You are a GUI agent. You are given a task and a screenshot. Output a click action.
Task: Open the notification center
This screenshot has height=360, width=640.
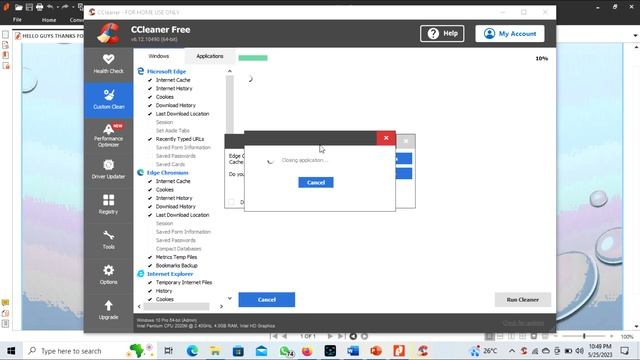(624, 351)
